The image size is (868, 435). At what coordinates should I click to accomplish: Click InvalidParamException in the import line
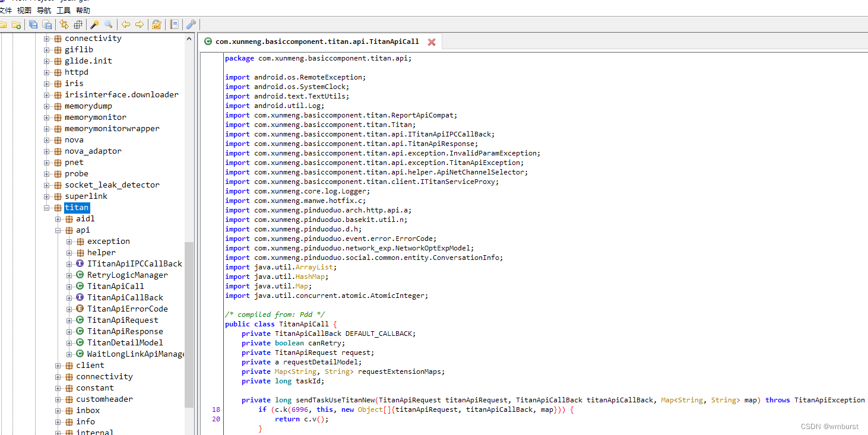pyautogui.click(x=494, y=153)
